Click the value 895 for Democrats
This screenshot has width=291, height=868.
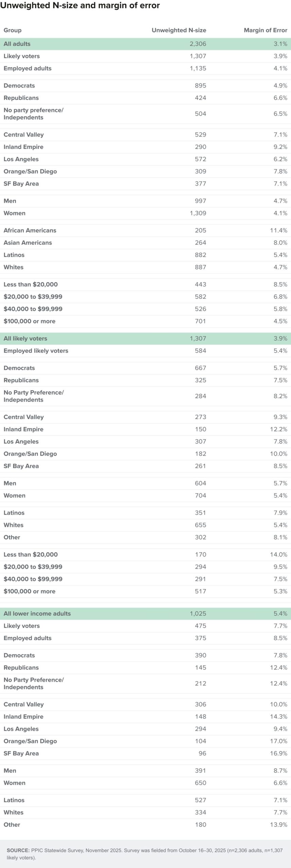(200, 85)
